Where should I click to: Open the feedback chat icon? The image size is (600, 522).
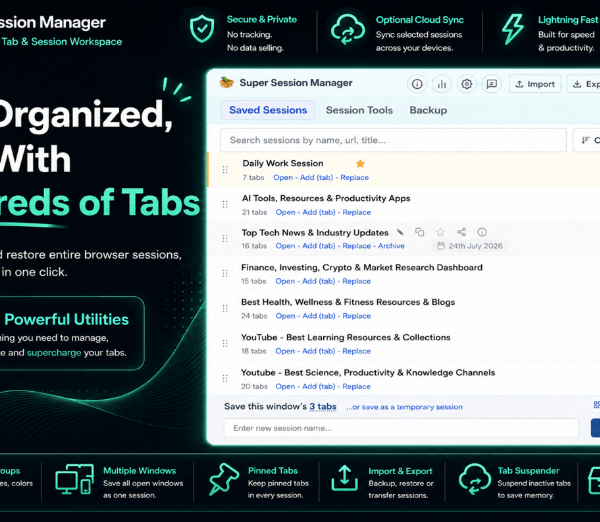pyautogui.click(x=491, y=84)
